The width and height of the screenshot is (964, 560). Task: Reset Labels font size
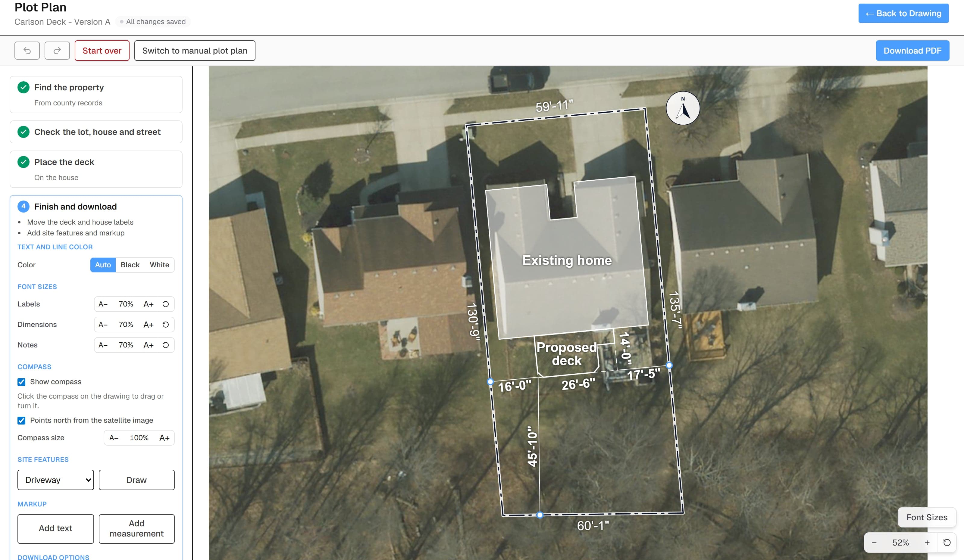pos(166,304)
